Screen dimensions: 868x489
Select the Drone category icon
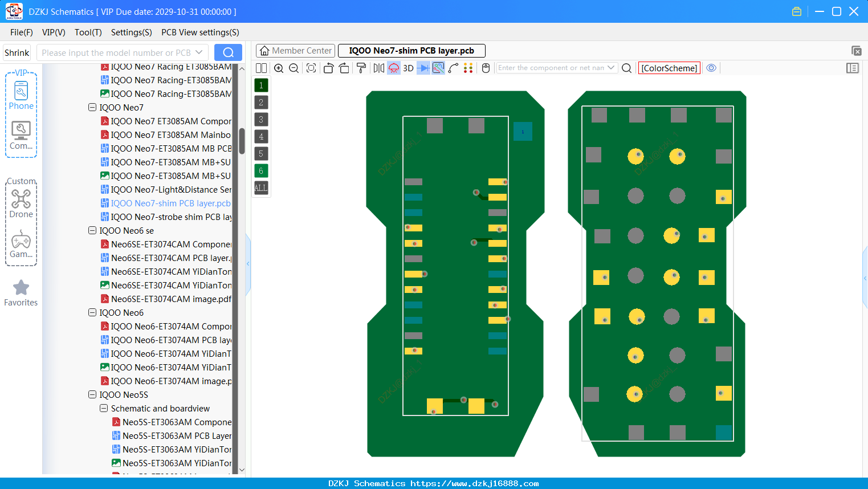click(x=21, y=203)
